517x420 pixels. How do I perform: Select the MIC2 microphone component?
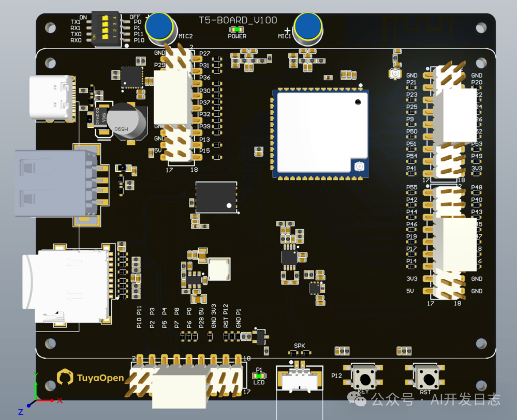pos(160,27)
